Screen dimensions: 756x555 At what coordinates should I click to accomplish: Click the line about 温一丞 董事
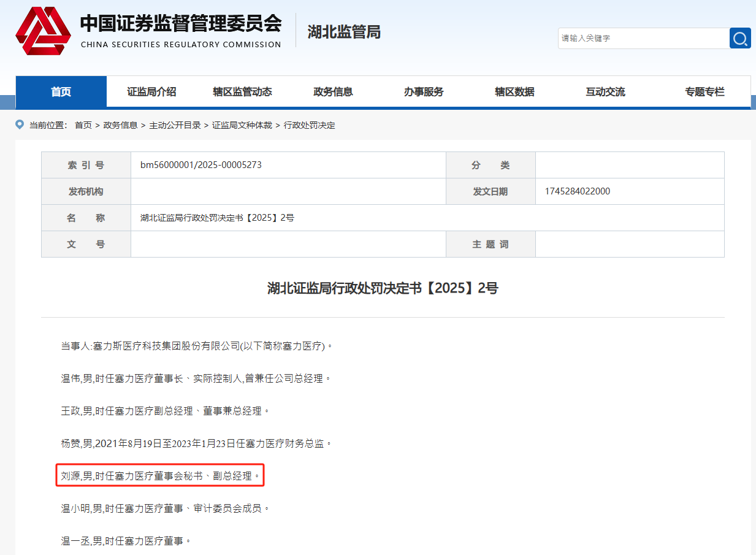click(x=126, y=541)
